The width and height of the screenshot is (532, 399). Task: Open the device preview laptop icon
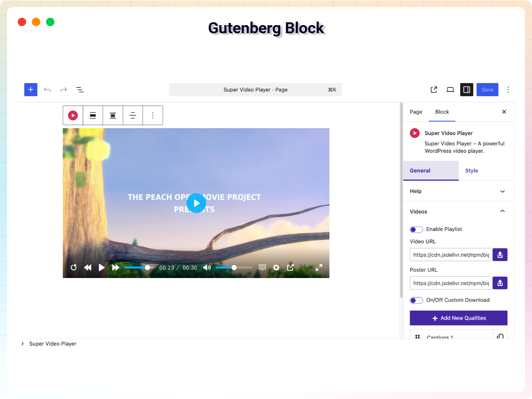pyautogui.click(x=450, y=89)
